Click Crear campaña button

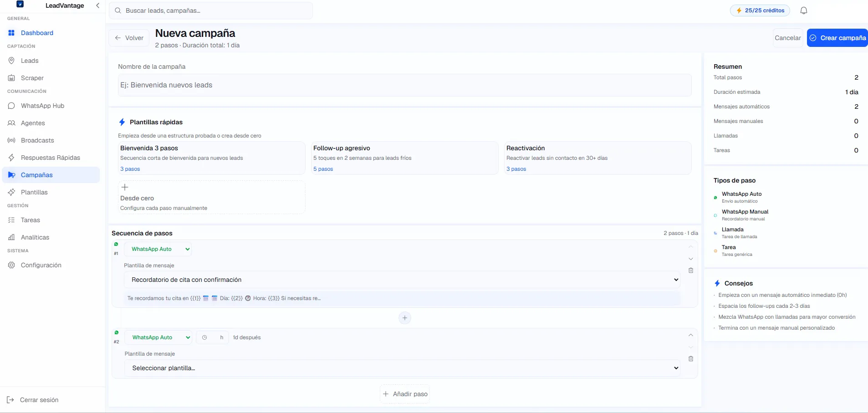coord(837,38)
